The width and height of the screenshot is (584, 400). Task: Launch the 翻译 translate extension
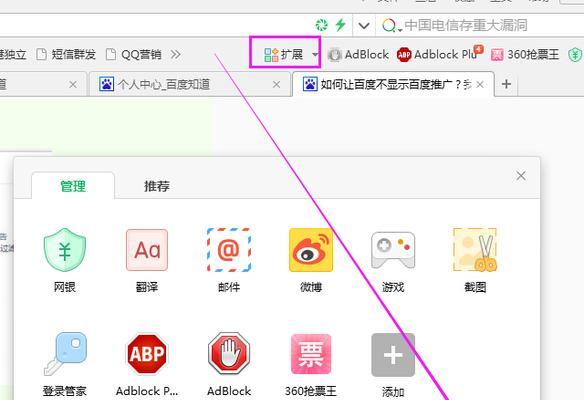[147, 260]
